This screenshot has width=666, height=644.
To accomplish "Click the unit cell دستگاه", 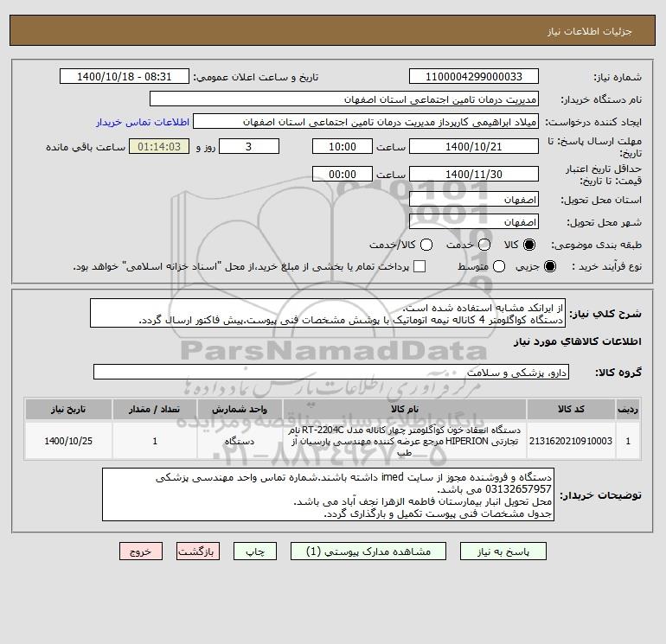I will coord(240,441).
